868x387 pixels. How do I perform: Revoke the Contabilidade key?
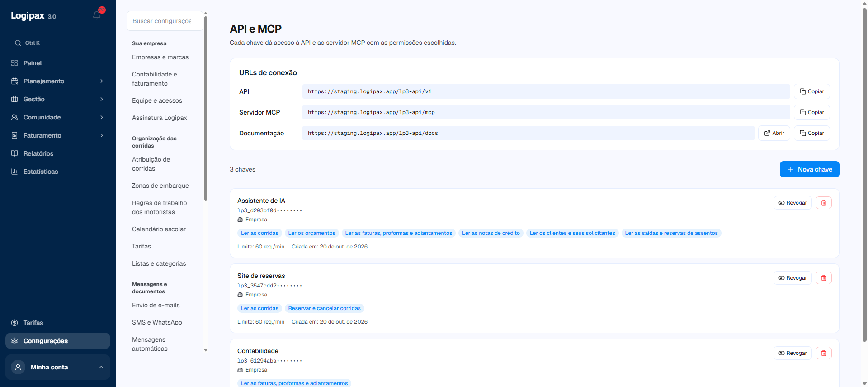click(x=793, y=353)
